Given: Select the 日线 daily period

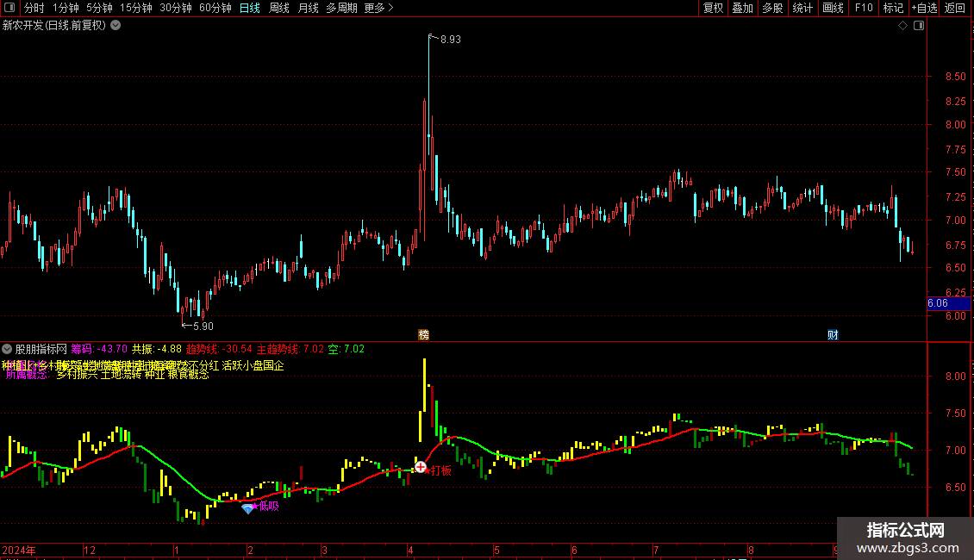Looking at the screenshot, I should (x=250, y=8).
